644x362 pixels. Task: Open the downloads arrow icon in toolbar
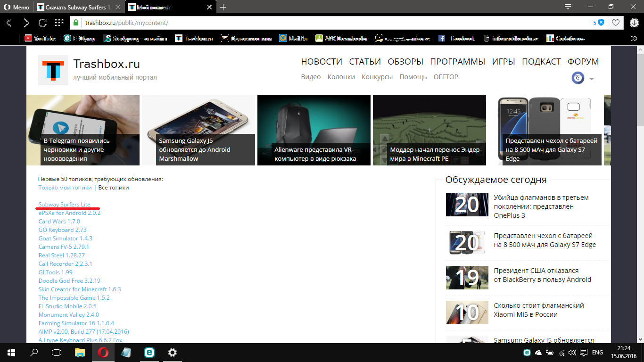tap(634, 23)
